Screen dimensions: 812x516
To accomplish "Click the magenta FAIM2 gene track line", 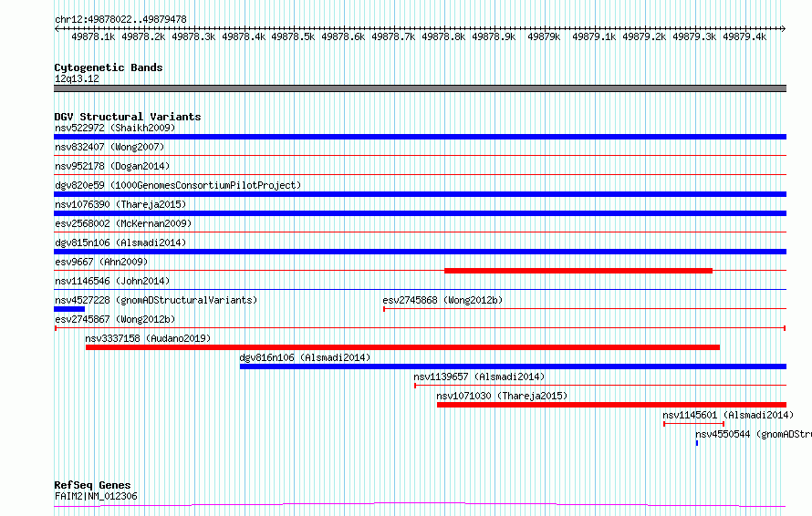I will pyautogui.click(x=420, y=505).
